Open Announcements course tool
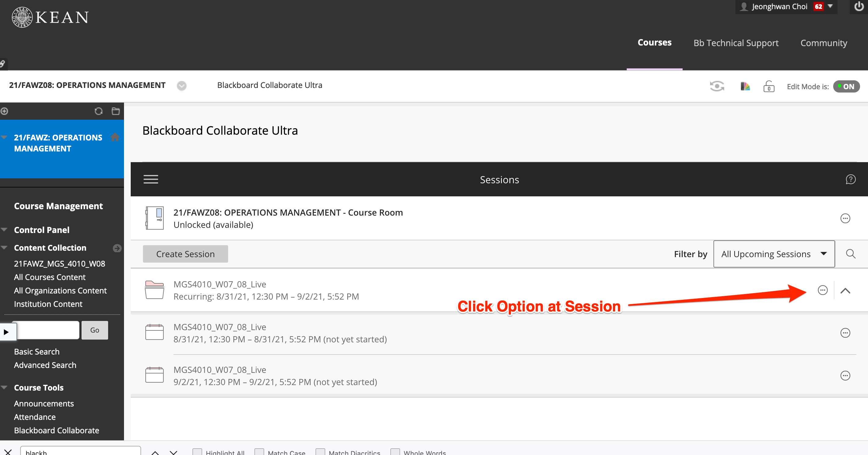868x455 pixels. (44, 403)
